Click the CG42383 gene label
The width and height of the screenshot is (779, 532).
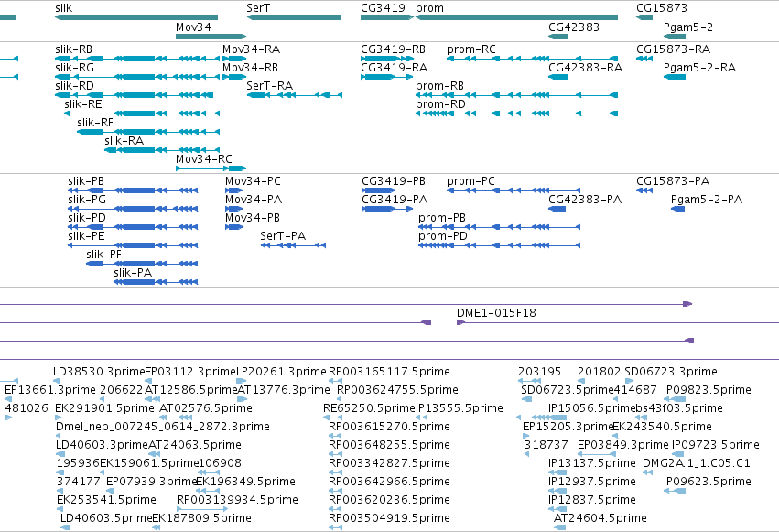574,27
